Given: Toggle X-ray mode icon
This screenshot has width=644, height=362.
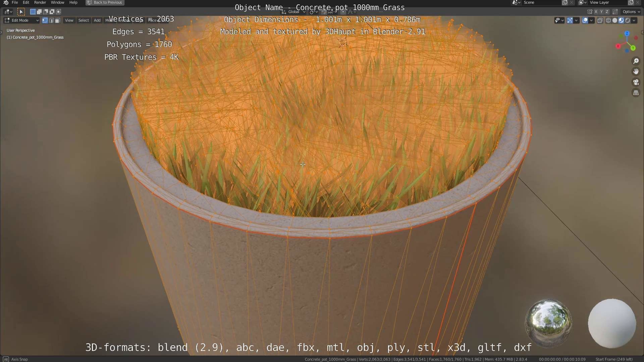Looking at the screenshot, I should (x=600, y=20).
